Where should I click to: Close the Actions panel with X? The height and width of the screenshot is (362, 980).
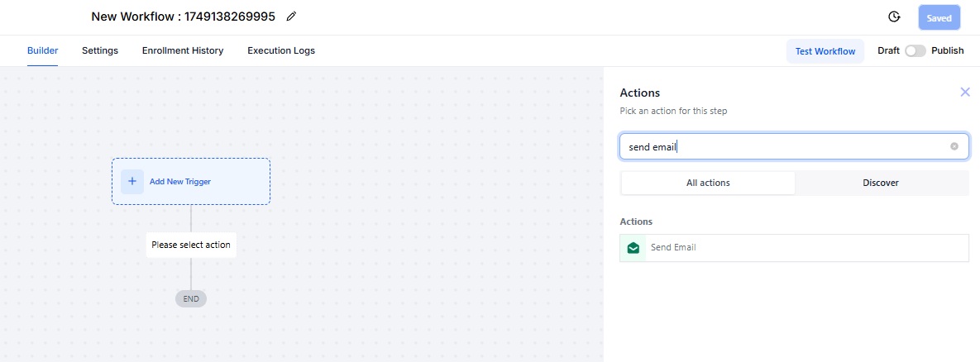(x=965, y=93)
